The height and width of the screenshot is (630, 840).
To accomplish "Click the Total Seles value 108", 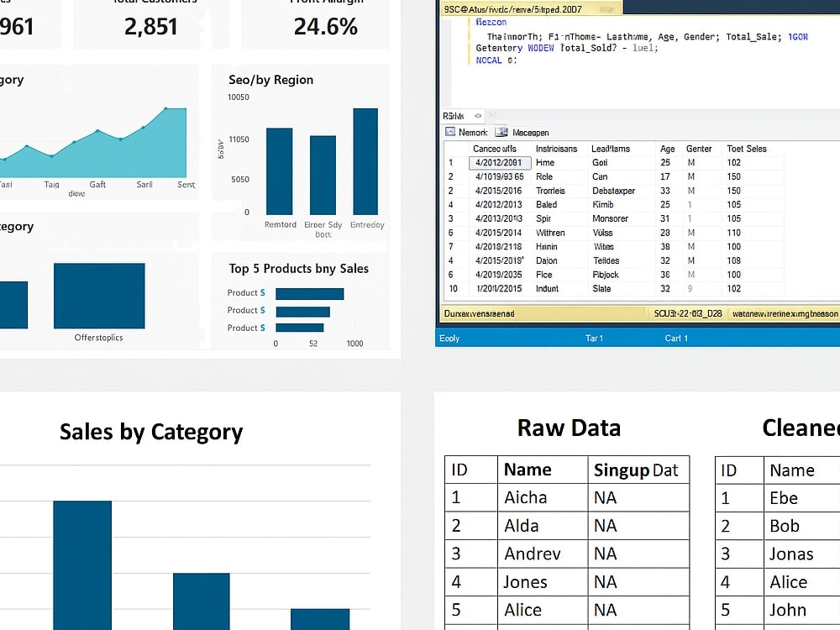I will tap(734, 260).
